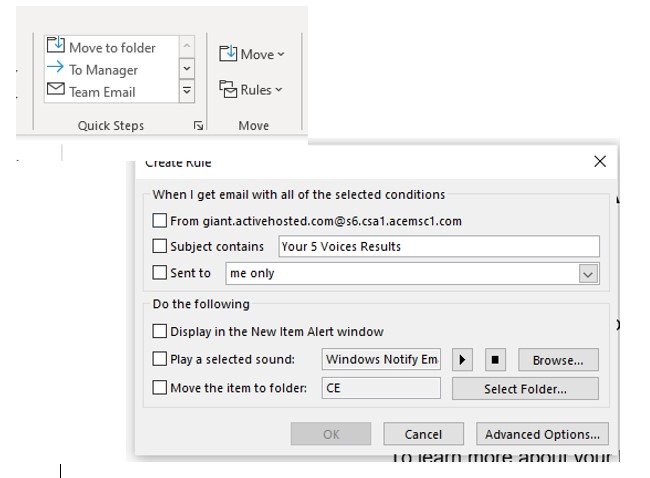
Task: Check Move the item to folder
Action: pos(160,388)
